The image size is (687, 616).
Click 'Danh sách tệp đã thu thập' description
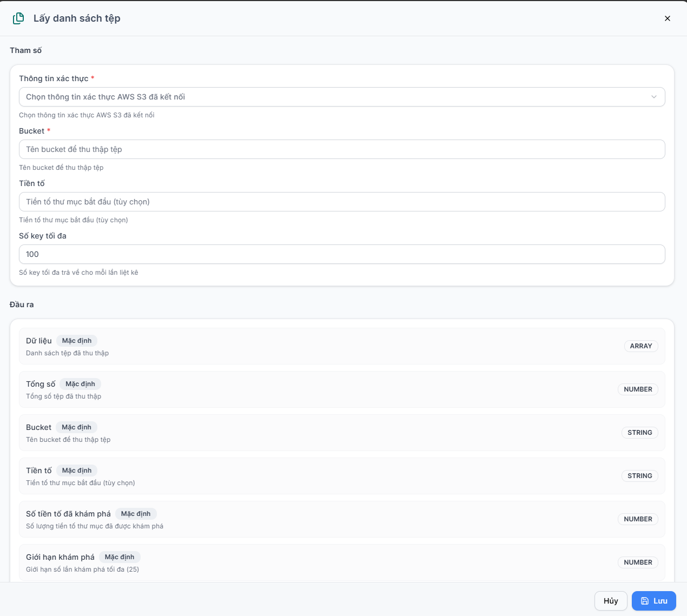(68, 353)
